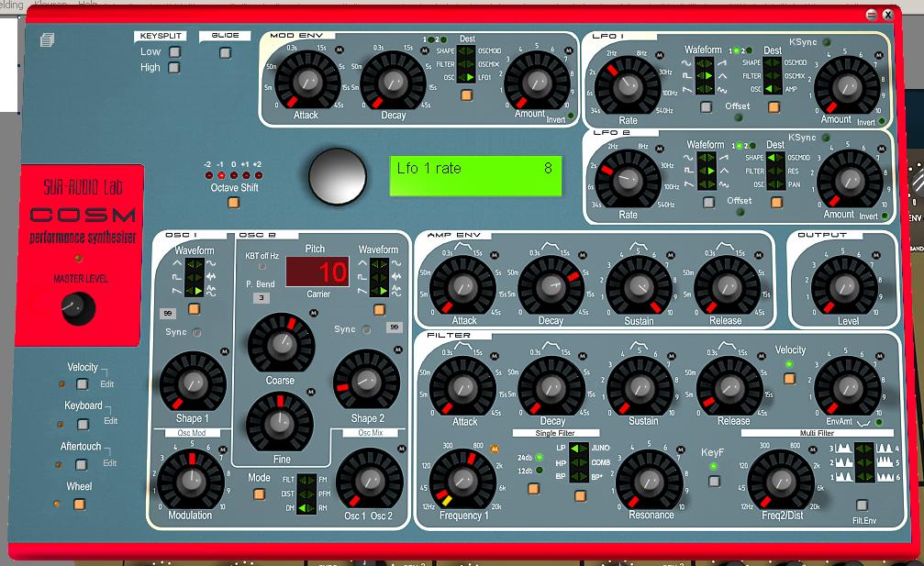Image resolution: width=924 pixels, height=566 pixels.
Task: Open the preset pages icon
Action: click(47, 40)
